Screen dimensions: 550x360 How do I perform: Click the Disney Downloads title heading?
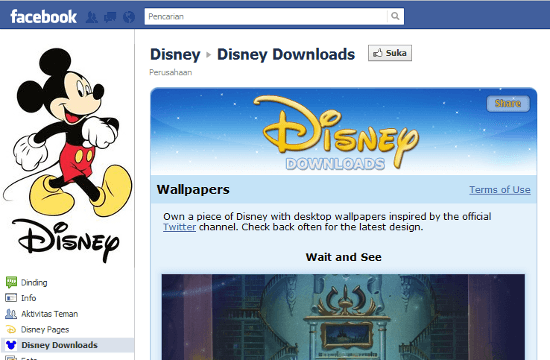(x=286, y=54)
